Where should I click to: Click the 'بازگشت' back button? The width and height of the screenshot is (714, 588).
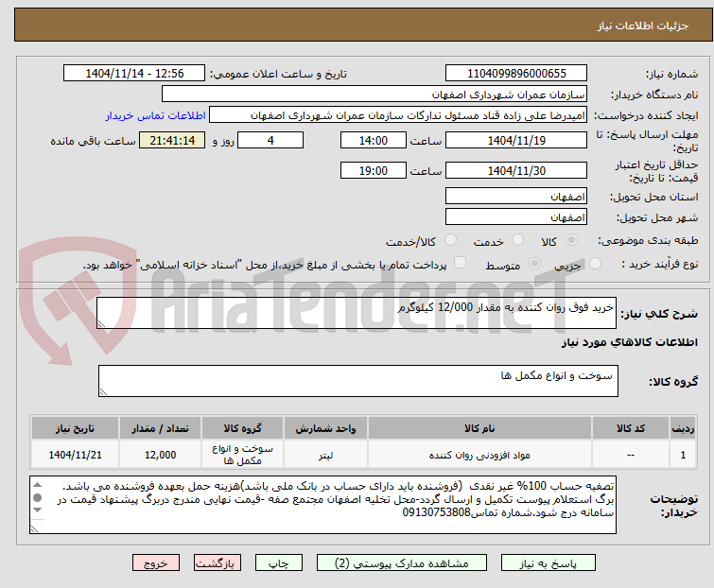(218, 563)
